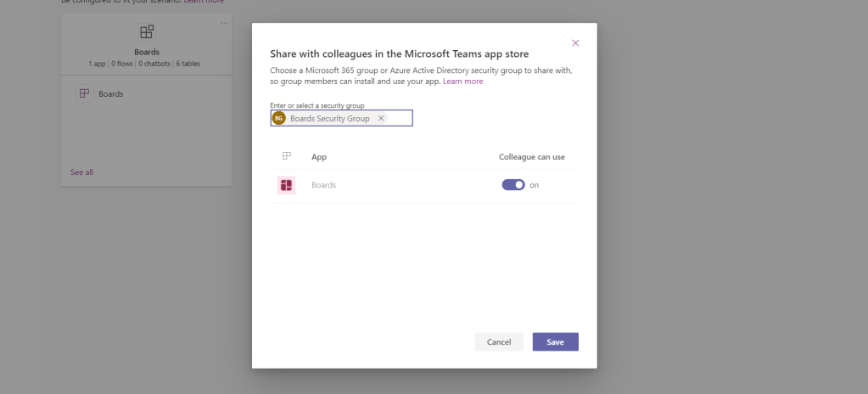The image size is (868, 394).
Task: Turn off the Colleague can use toggle
Action: [x=513, y=185]
